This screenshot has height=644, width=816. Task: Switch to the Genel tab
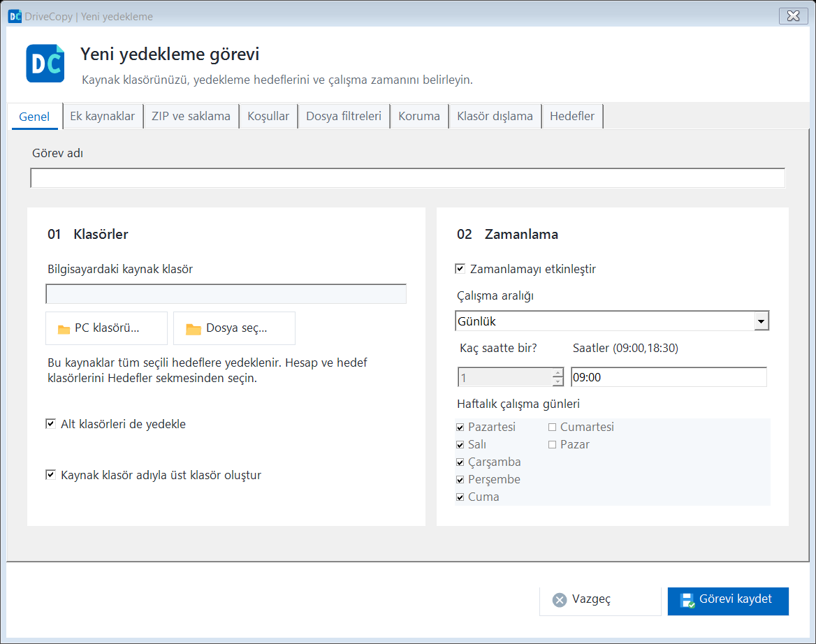pos(34,117)
